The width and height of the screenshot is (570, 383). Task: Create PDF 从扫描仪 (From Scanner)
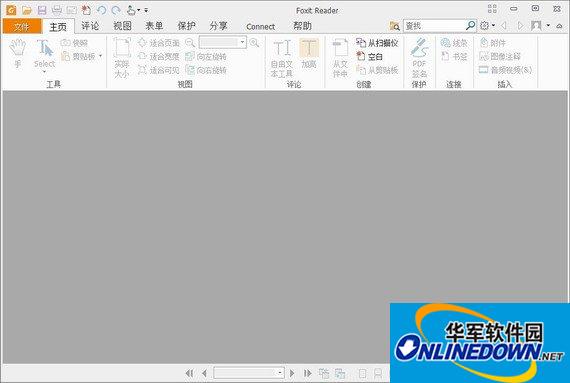coord(377,43)
